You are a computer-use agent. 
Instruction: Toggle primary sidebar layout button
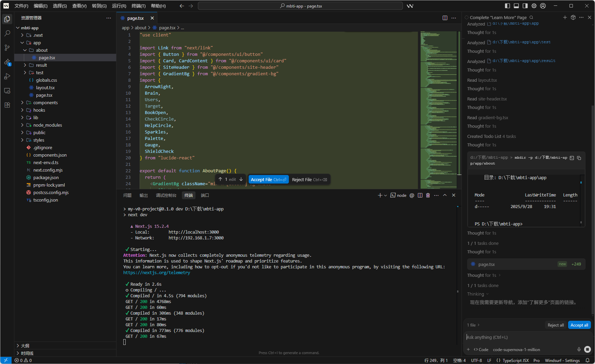[x=507, y=6]
